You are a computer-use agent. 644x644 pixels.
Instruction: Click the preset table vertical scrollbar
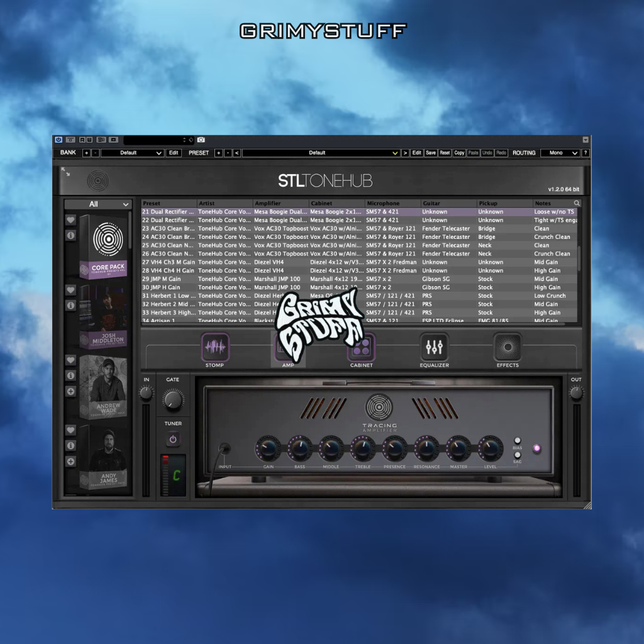click(x=579, y=258)
